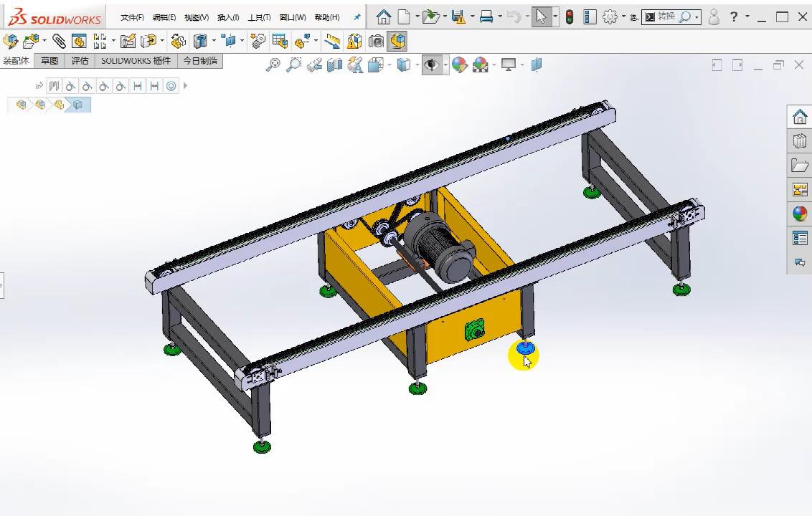Click the user account login icon
Viewport: 812px width, 516px height.
[x=714, y=17]
